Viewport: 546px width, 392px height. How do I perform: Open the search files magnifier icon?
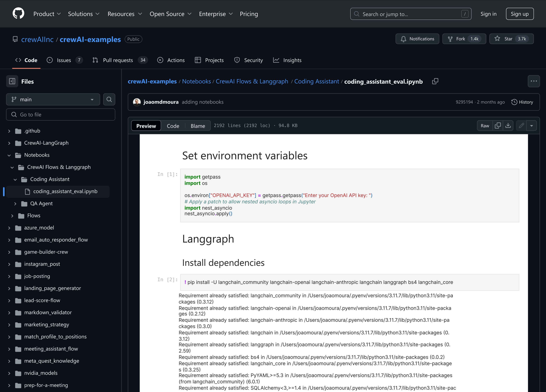coord(109,99)
